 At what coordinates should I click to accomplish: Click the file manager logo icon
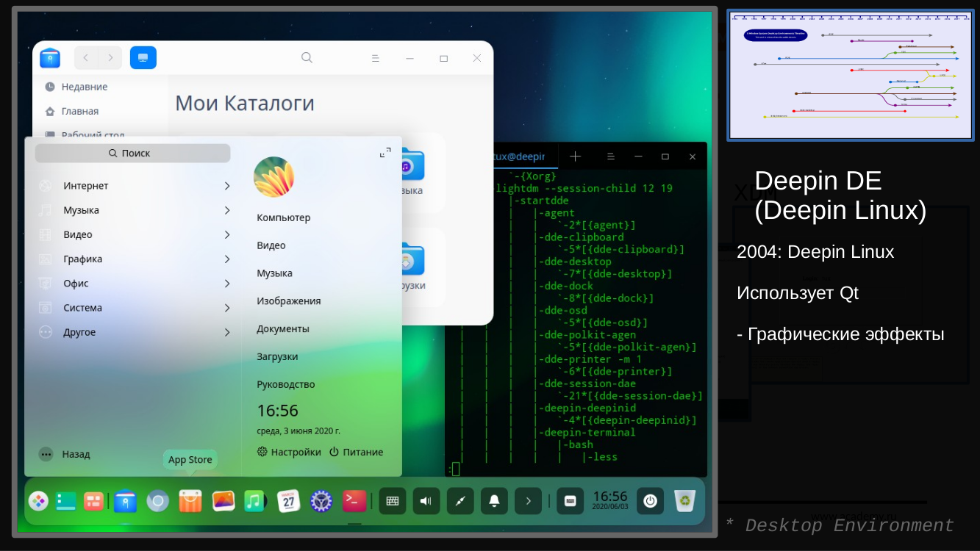pos(50,57)
